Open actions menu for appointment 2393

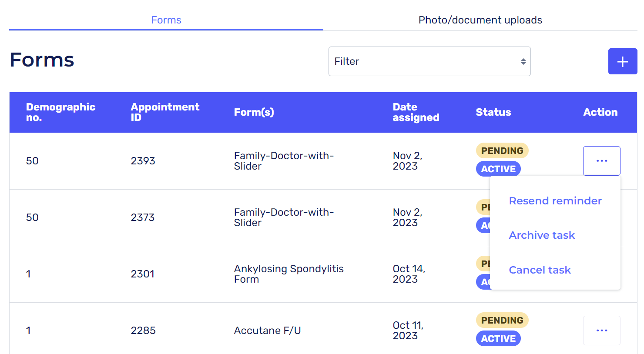pyautogui.click(x=601, y=161)
